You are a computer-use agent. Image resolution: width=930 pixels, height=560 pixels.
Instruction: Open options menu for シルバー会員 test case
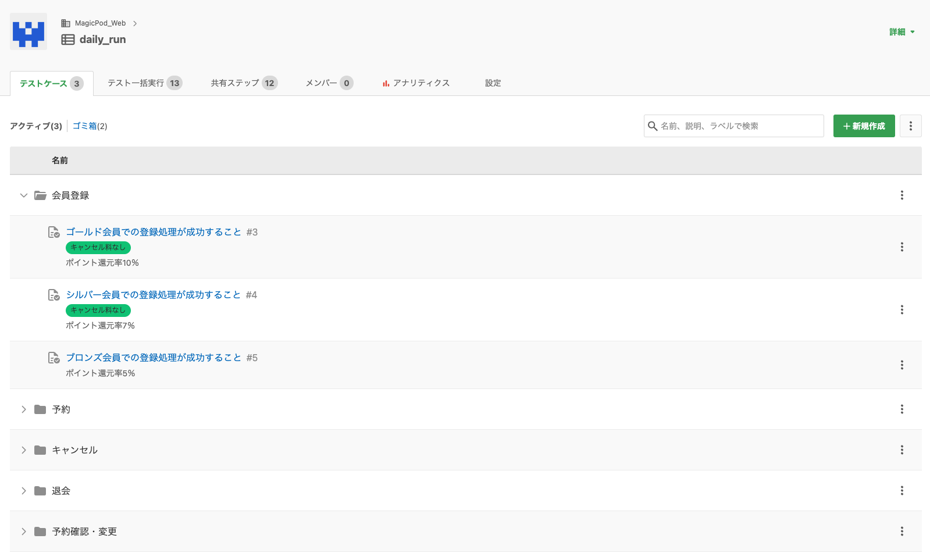(902, 310)
